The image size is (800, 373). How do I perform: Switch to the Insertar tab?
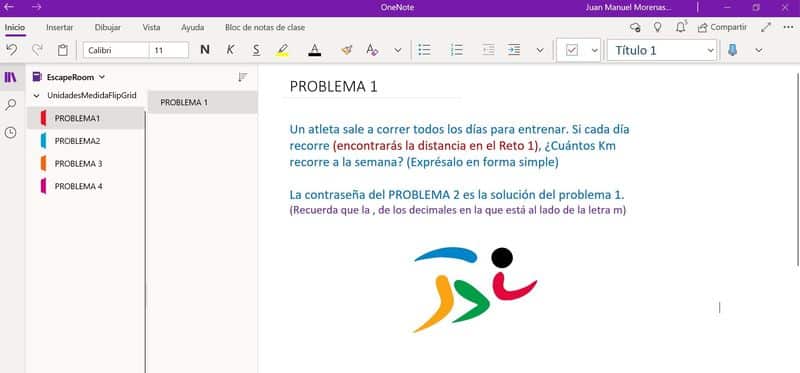coord(60,28)
